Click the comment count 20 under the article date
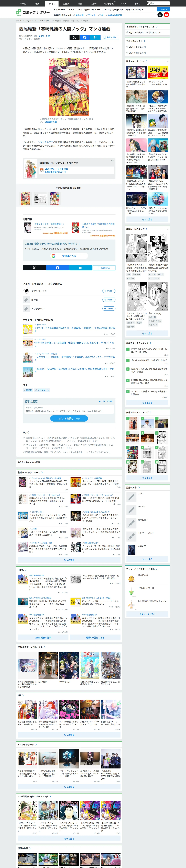The image size is (186, 868). click(48, 36)
